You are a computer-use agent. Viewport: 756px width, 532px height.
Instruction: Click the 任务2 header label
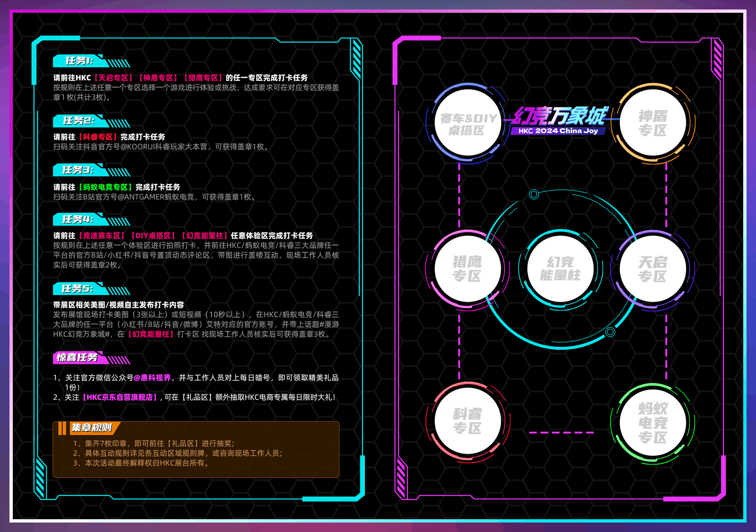(x=79, y=121)
